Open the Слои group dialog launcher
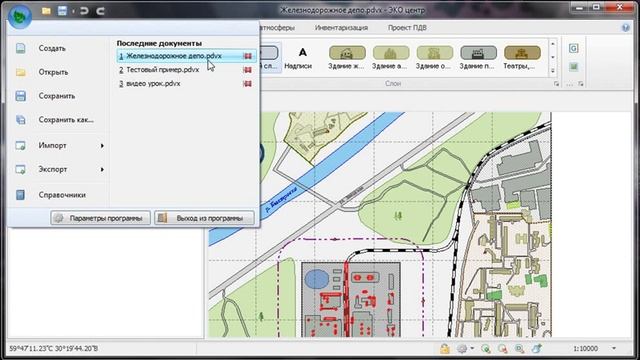Viewport: 640px width, 360px height. pyautogui.click(x=556, y=84)
